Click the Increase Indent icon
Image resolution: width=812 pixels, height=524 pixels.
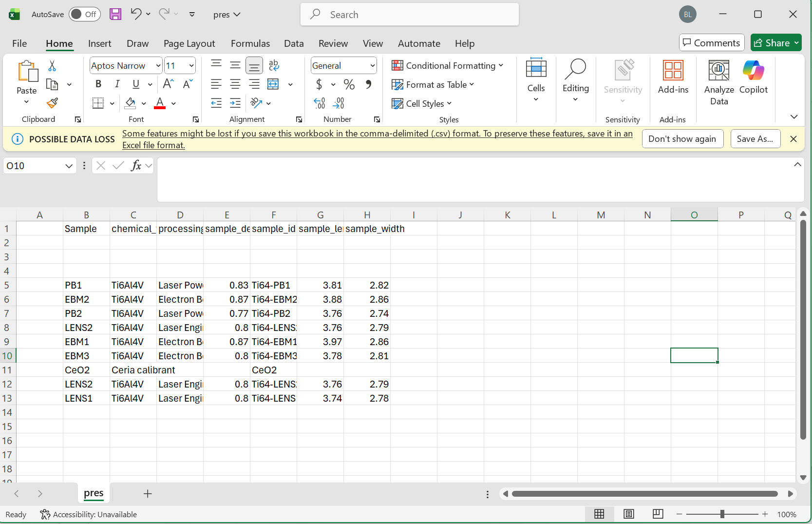pyautogui.click(x=235, y=103)
